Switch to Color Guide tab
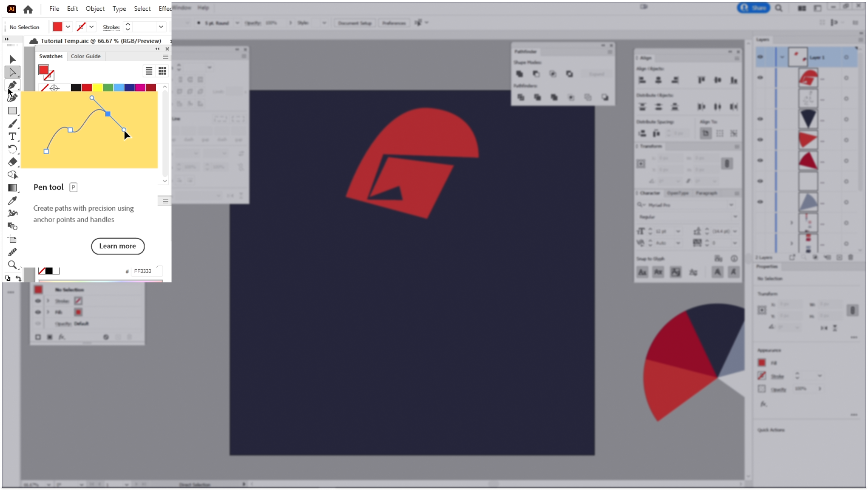 86,56
